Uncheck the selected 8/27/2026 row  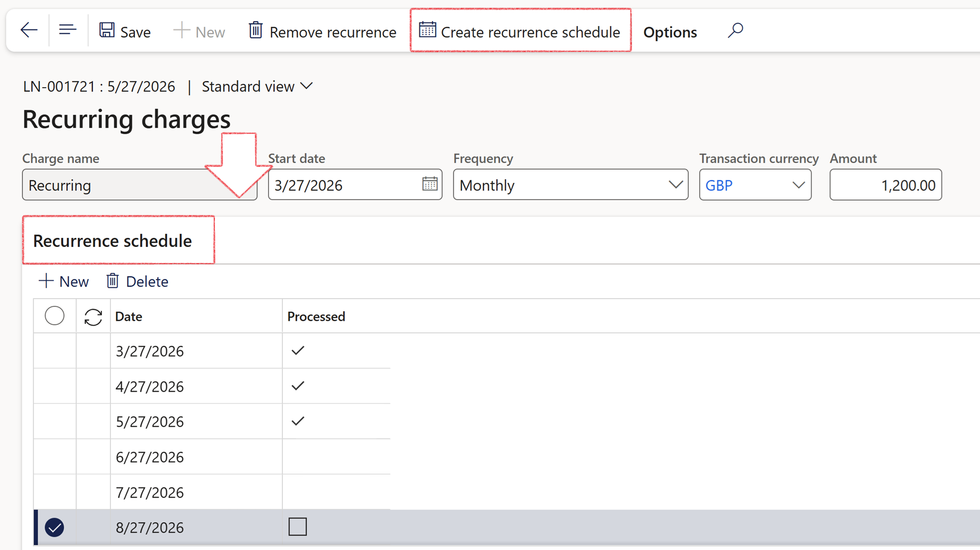point(55,528)
